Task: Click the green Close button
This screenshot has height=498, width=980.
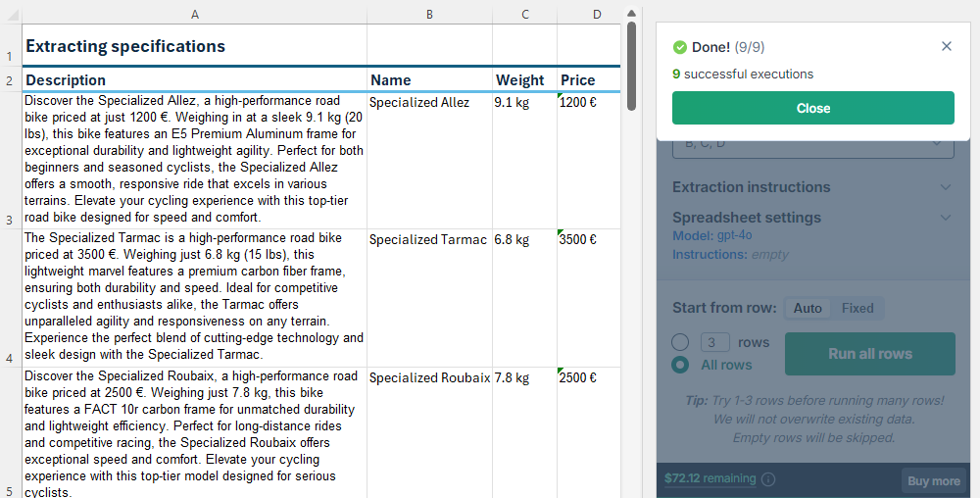Action: [812, 108]
